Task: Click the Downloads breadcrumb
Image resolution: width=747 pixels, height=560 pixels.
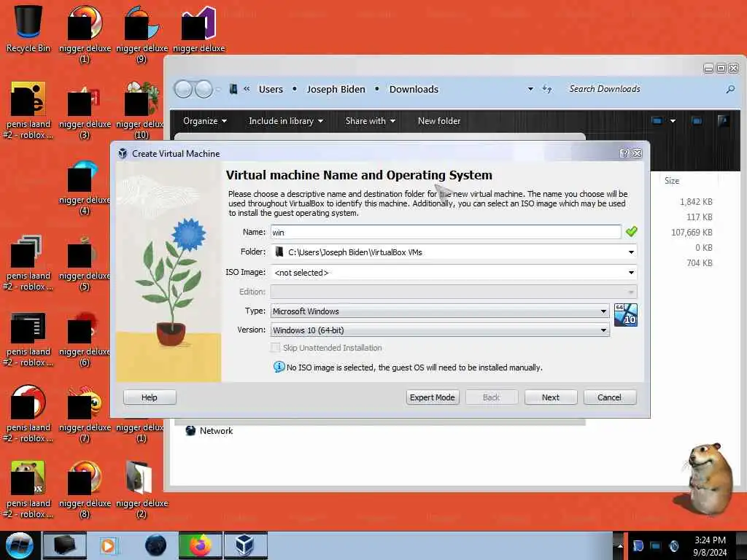Action: pos(414,89)
